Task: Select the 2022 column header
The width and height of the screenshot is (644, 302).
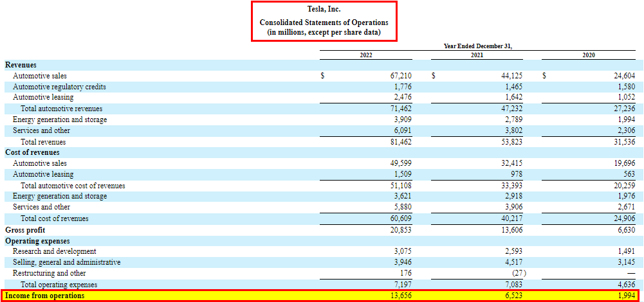Action: pos(365,55)
